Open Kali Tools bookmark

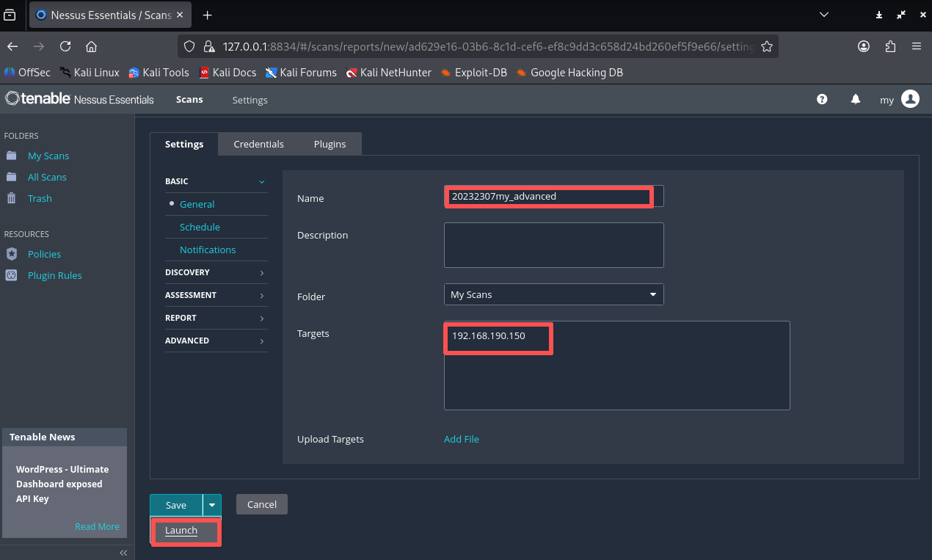[x=159, y=72]
